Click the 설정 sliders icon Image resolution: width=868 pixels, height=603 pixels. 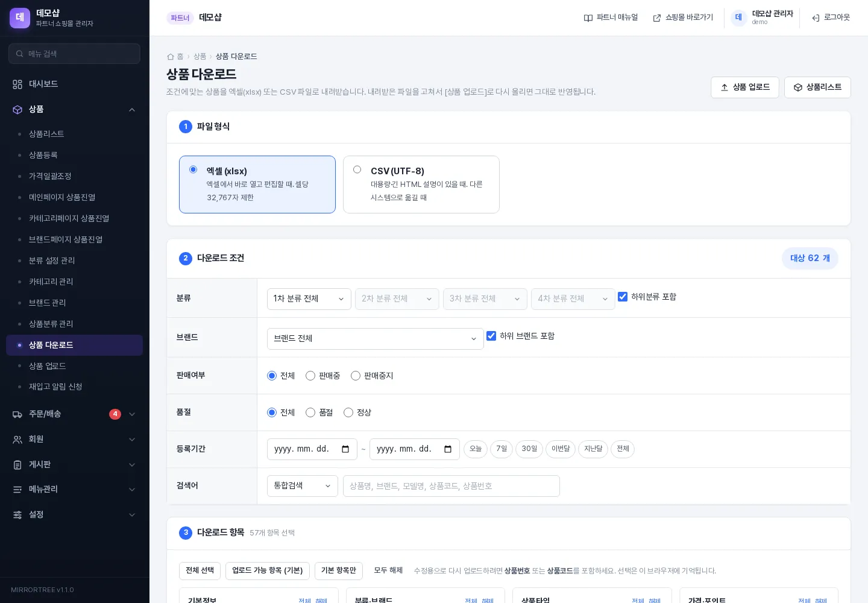[17, 515]
